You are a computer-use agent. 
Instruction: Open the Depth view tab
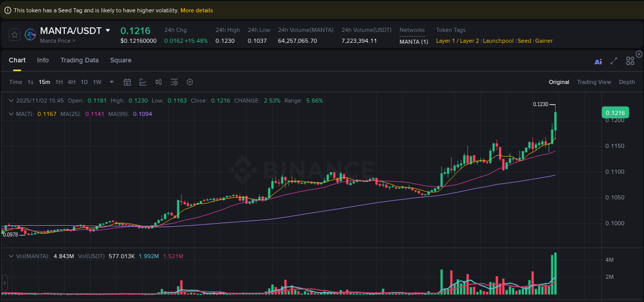click(626, 82)
